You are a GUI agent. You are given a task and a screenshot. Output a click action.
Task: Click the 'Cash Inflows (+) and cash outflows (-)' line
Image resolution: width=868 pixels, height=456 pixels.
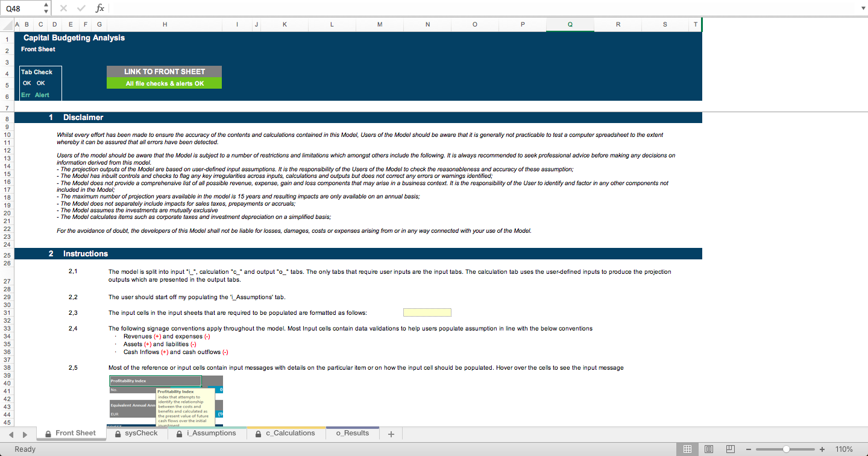175,352
